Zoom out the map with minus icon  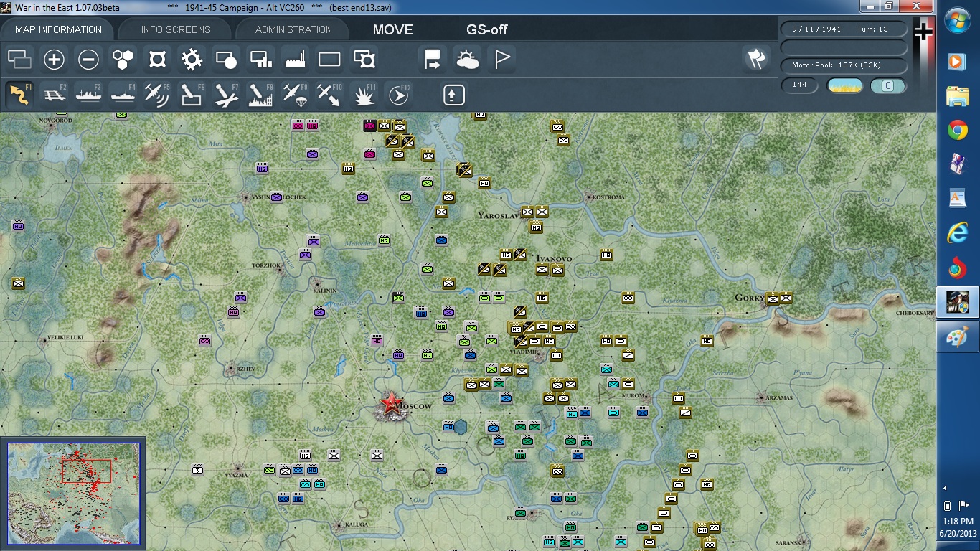coord(88,60)
